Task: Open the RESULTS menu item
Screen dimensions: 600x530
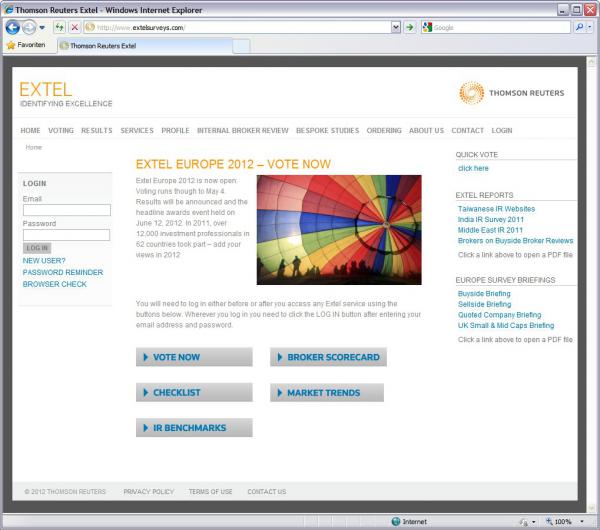Action: pyautogui.click(x=97, y=130)
